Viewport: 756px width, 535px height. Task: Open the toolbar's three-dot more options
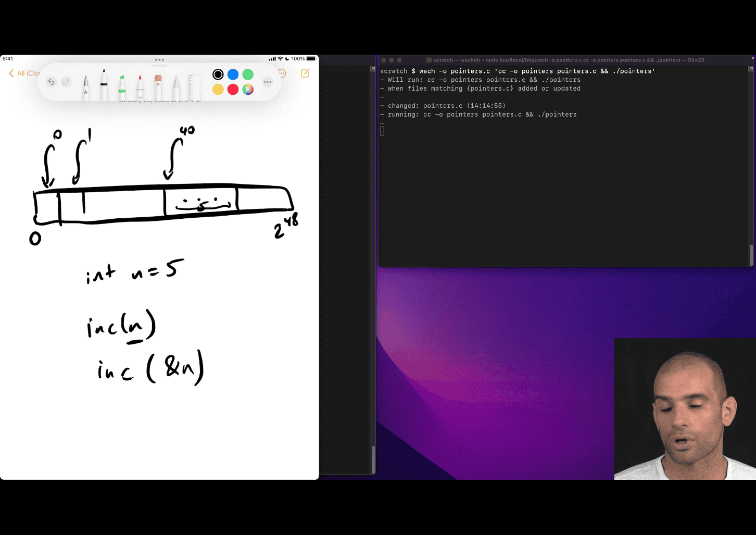(x=268, y=82)
